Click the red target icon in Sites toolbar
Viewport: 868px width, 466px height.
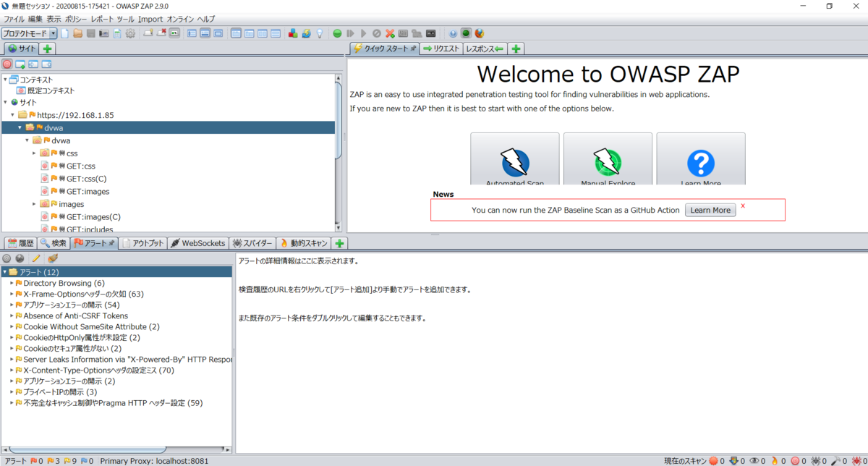(7, 64)
